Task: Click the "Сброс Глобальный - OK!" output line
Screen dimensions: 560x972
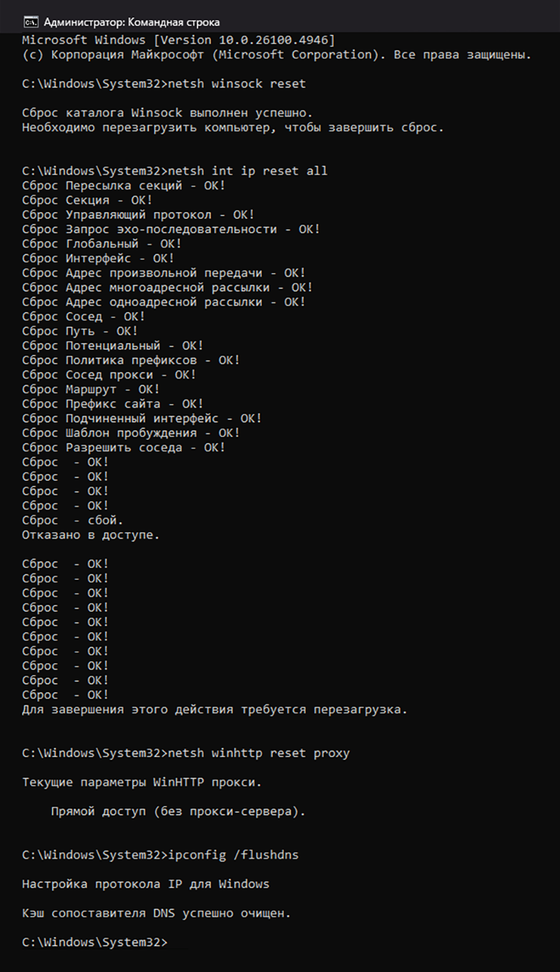Action: tap(102, 244)
